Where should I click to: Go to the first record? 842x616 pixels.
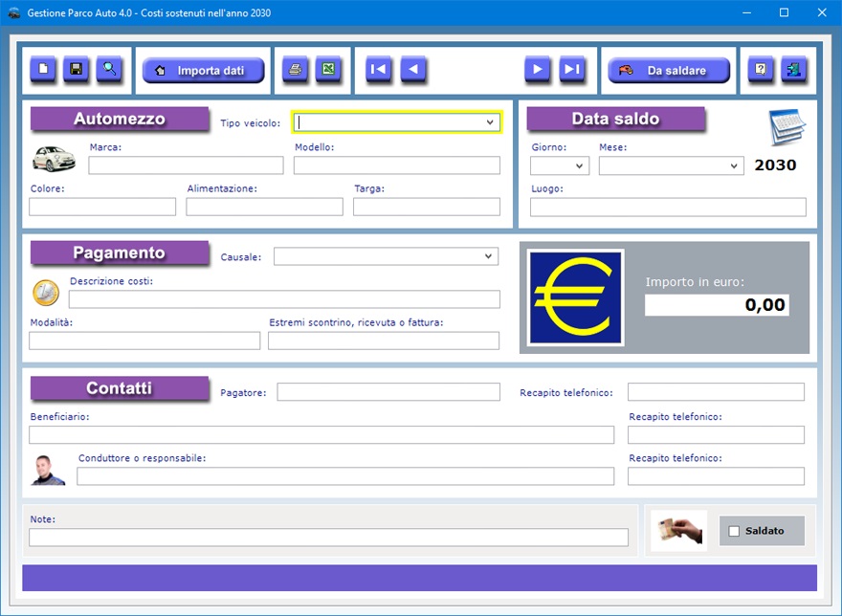[x=378, y=69]
